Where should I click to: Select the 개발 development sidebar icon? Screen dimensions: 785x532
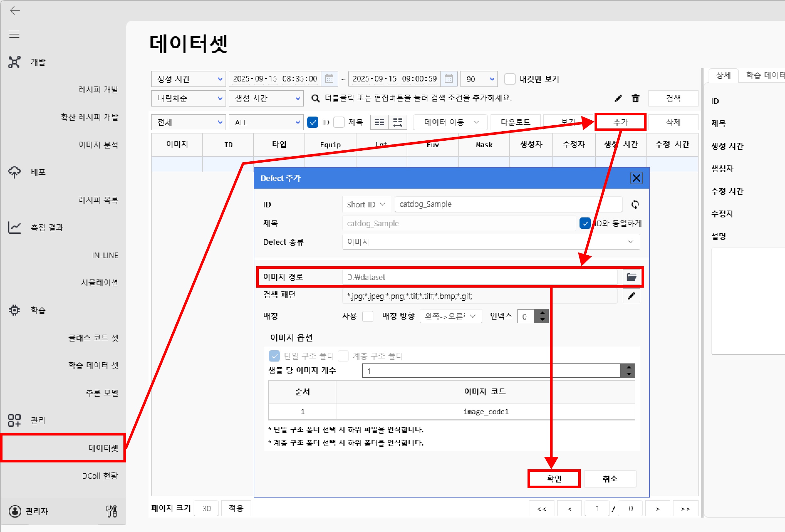point(14,62)
